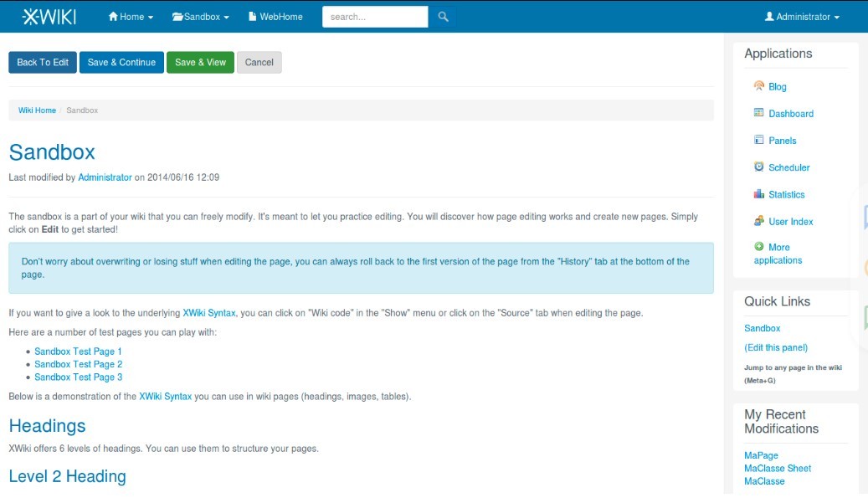Open the WebHome page menu item

click(275, 17)
